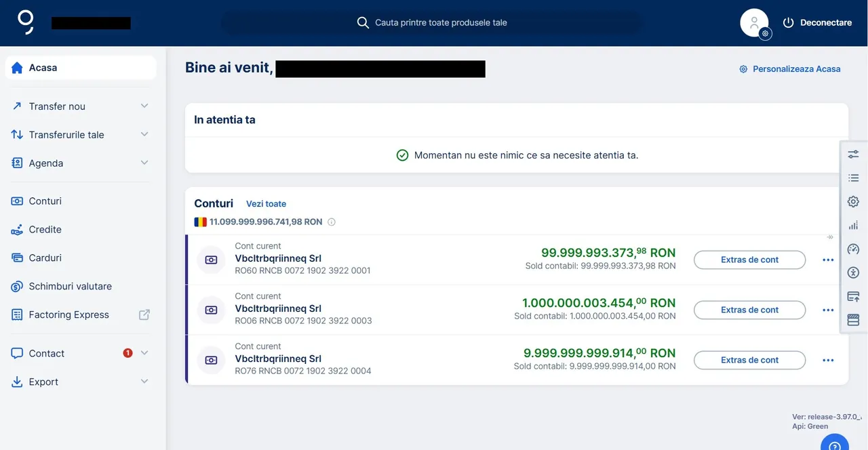The height and width of the screenshot is (450, 868).
Task: Click the blue help button at bottom right
Action: pyautogui.click(x=835, y=445)
